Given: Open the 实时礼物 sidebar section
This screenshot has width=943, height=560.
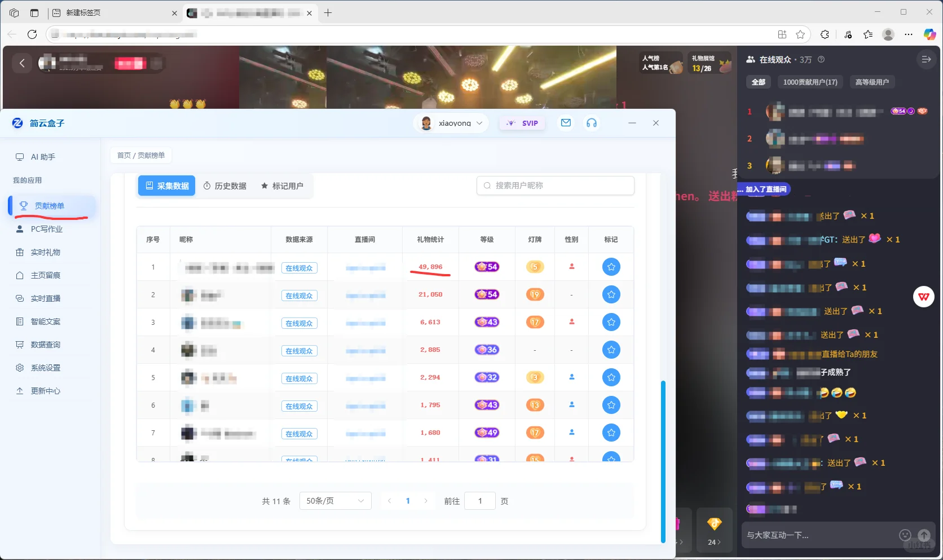Looking at the screenshot, I should pyautogui.click(x=45, y=252).
